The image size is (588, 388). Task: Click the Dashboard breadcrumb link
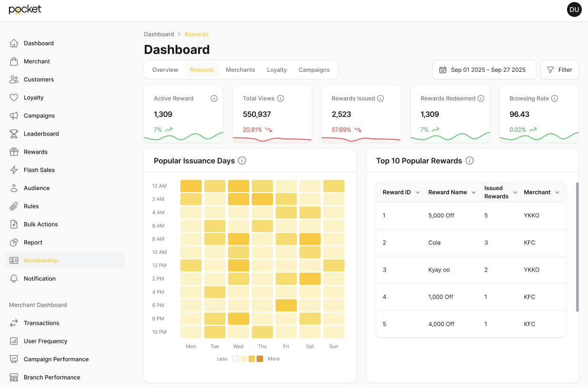tap(159, 34)
